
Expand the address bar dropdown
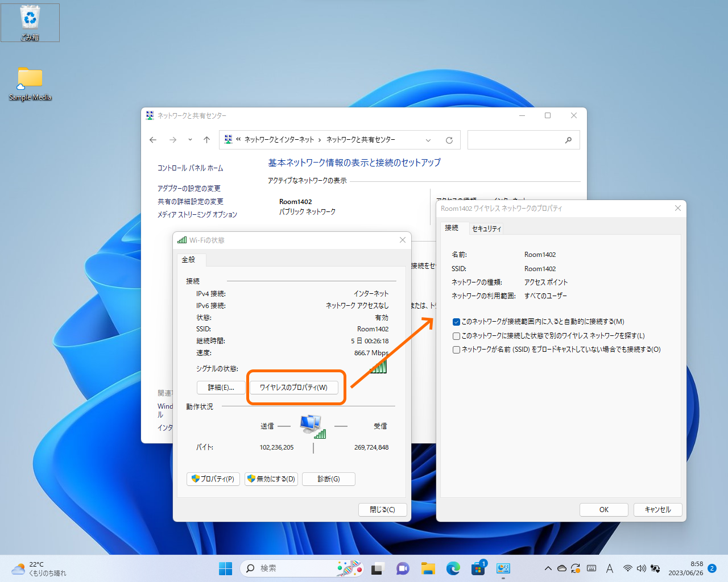(x=428, y=139)
